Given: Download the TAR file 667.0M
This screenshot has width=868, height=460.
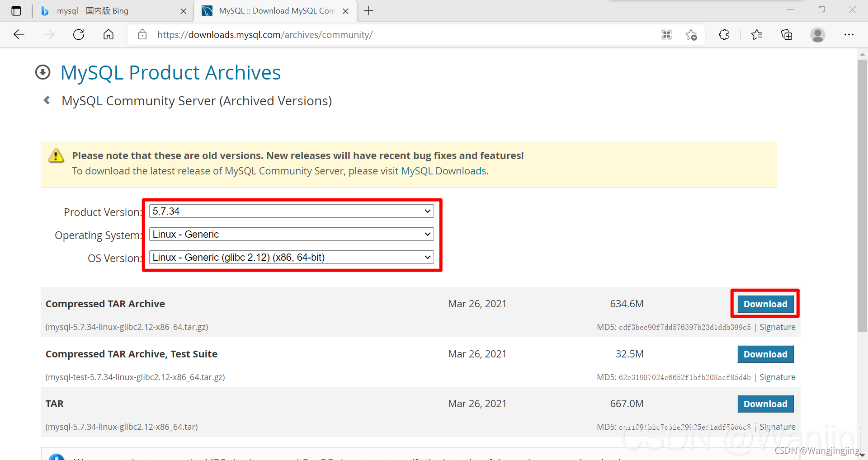Looking at the screenshot, I should click(765, 404).
